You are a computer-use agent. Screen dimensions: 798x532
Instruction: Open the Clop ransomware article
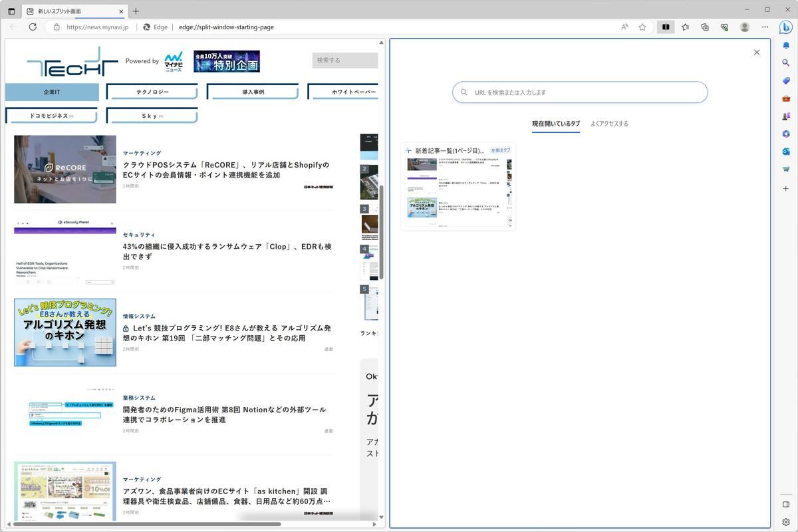coord(227,251)
